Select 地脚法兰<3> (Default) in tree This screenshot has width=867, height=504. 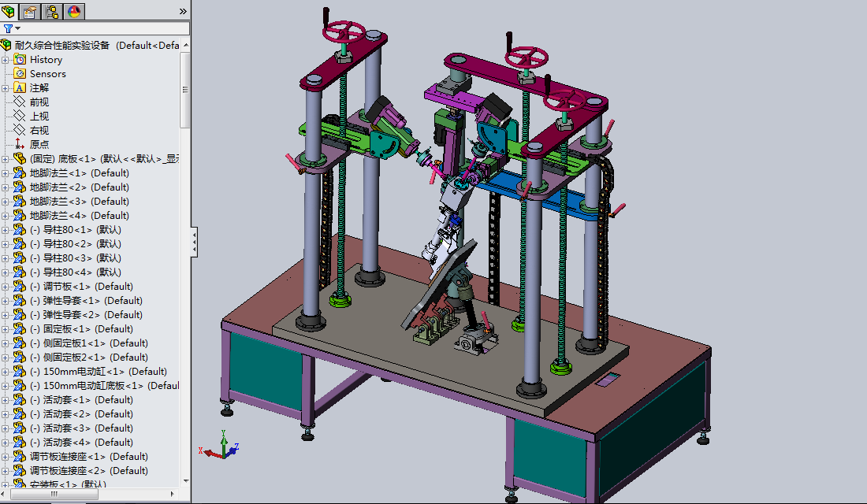tap(79, 201)
